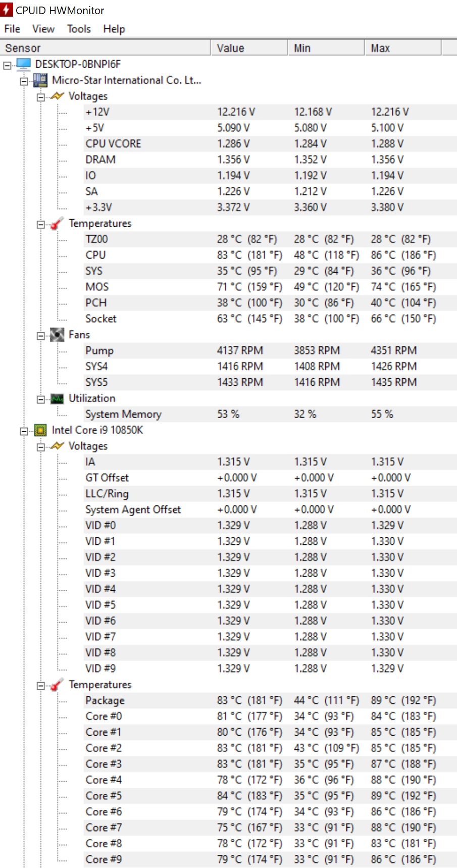
Task: Open the File menu
Action: coord(12,29)
